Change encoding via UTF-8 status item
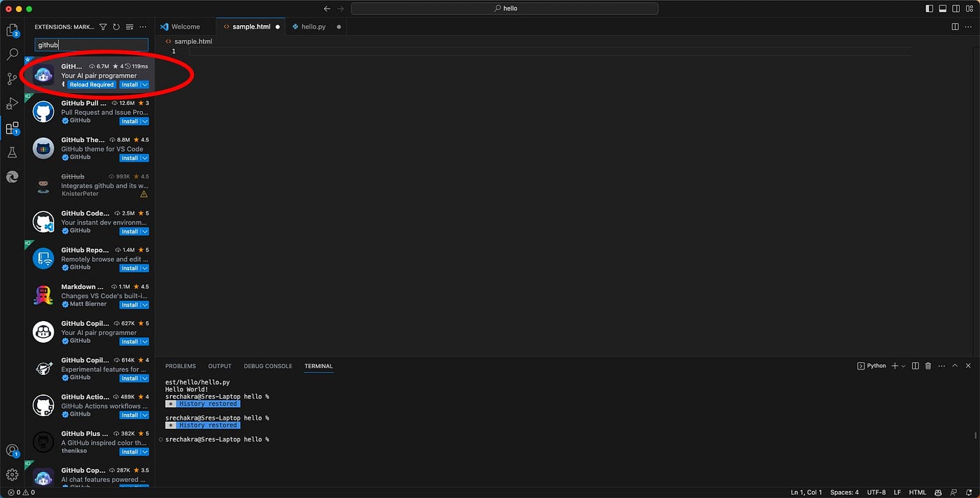 [x=875, y=492]
